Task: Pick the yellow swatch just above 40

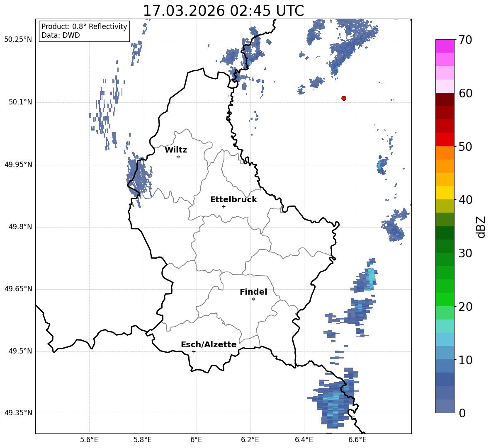Action: [x=445, y=193]
